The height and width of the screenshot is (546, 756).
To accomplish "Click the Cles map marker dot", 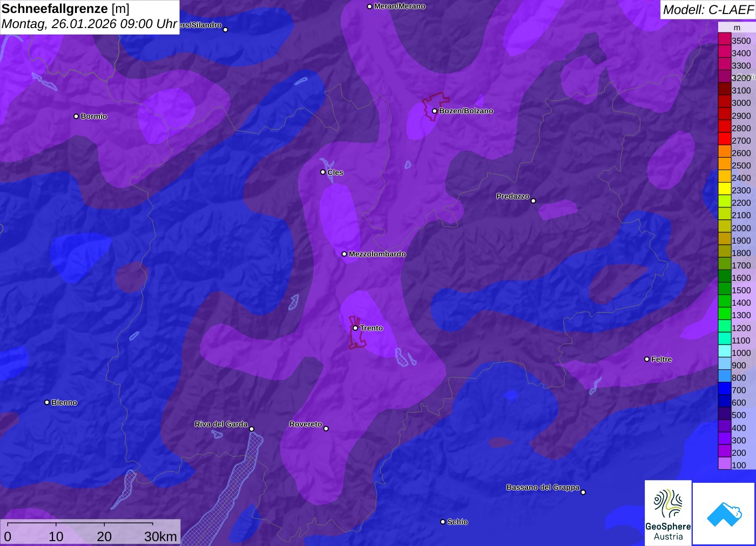I will (323, 172).
